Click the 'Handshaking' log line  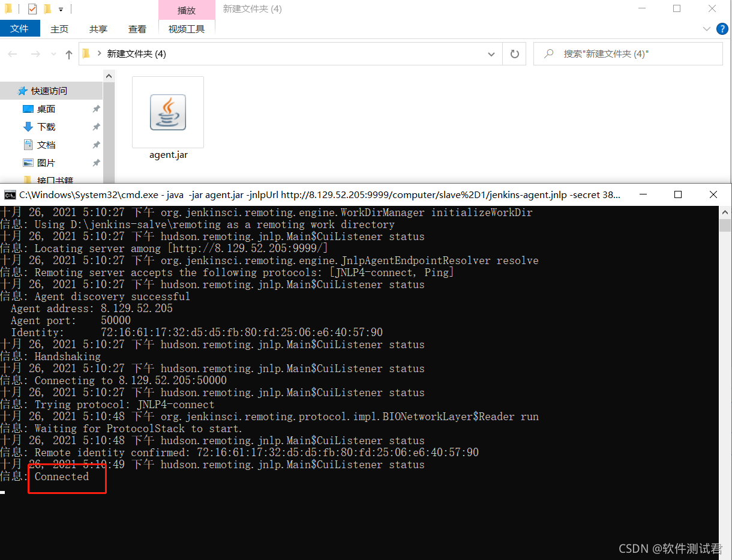(x=68, y=357)
